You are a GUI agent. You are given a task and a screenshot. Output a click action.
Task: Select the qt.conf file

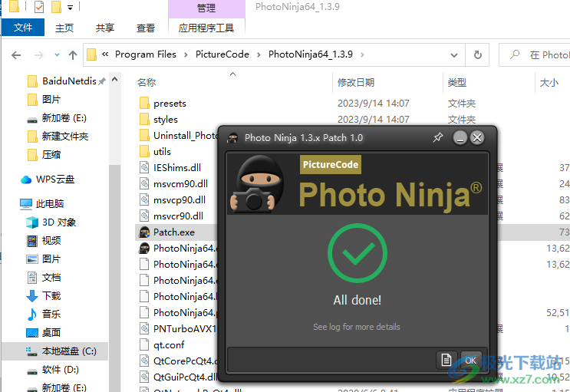169,344
